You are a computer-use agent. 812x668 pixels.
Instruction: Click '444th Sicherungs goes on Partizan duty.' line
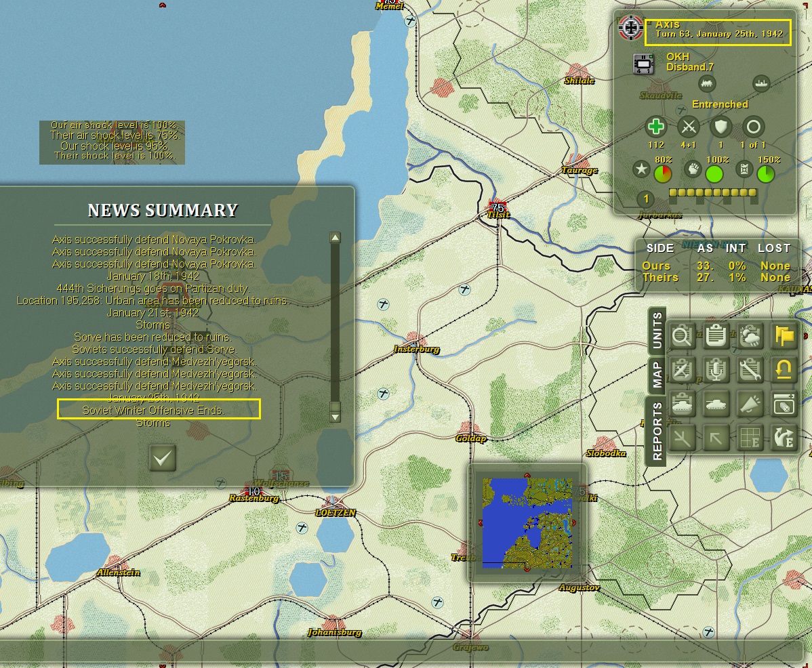[153, 288]
